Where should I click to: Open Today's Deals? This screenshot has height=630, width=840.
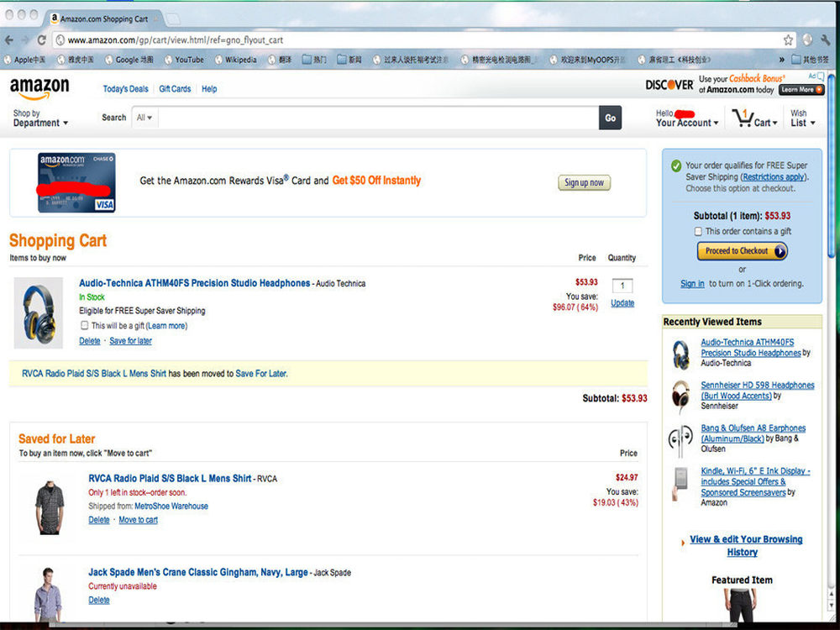coord(125,89)
